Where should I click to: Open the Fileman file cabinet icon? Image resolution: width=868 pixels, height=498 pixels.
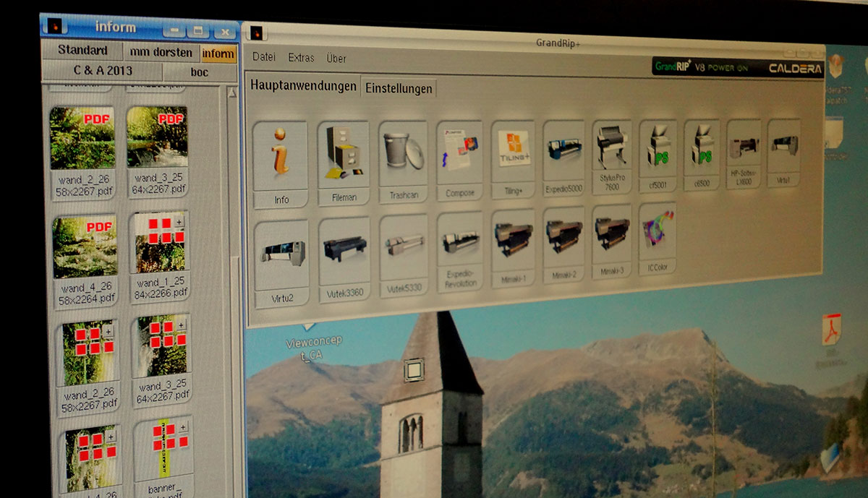(344, 153)
